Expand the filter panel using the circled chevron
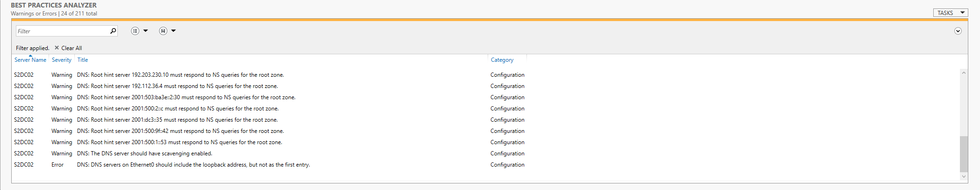This screenshot has width=980, height=190. click(958, 31)
